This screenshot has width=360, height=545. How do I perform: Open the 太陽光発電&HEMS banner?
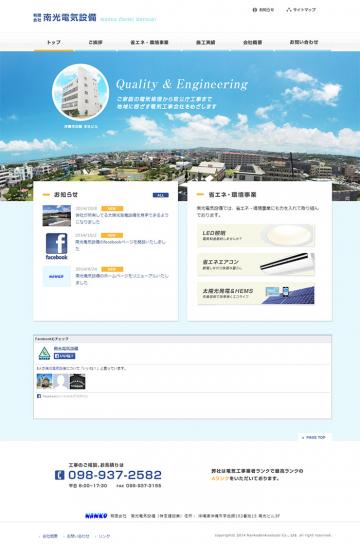(256, 293)
